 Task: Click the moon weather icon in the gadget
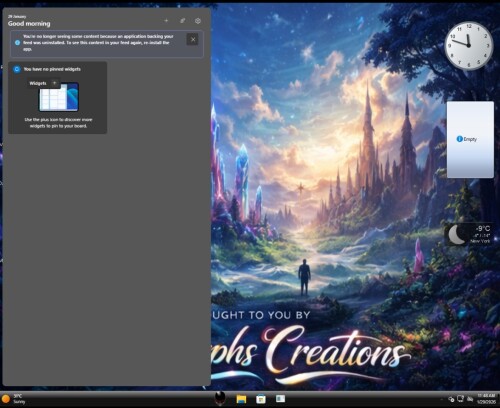click(457, 234)
